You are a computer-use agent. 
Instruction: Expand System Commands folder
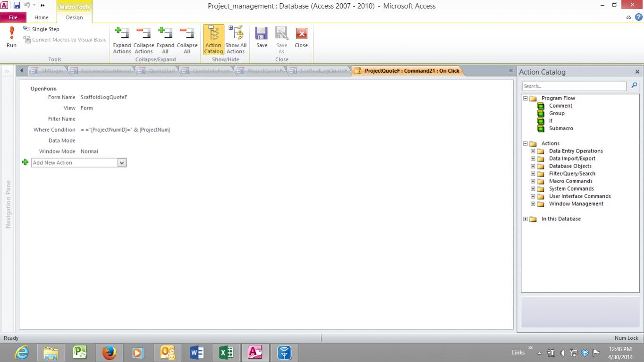533,189
